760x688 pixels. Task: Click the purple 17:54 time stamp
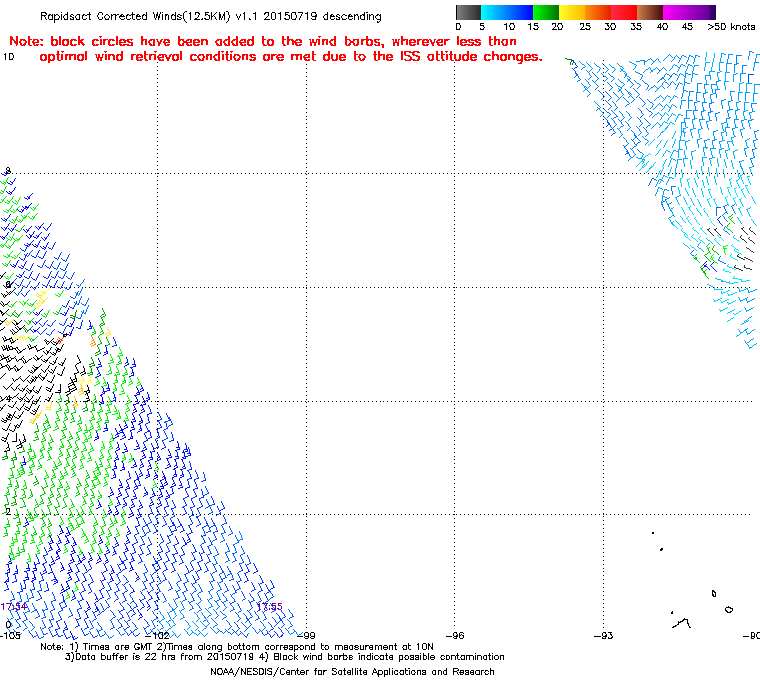pos(14,607)
